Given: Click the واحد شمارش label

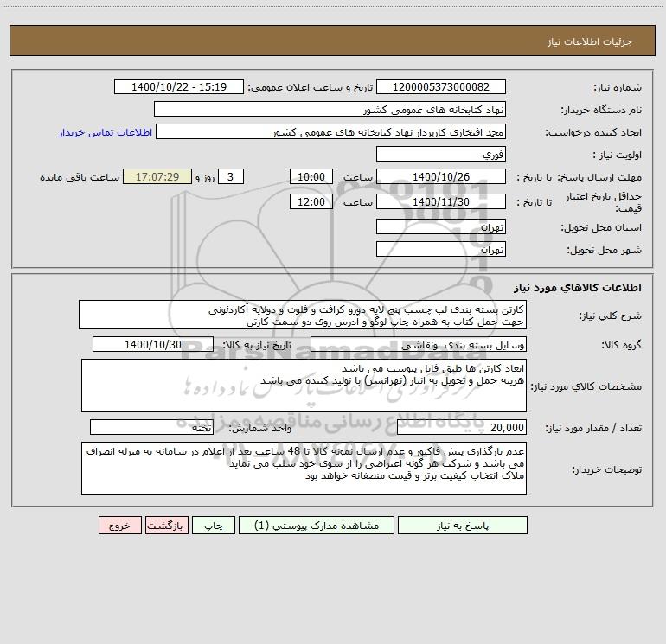Looking at the screenshot, I should [x=260, y=428].
